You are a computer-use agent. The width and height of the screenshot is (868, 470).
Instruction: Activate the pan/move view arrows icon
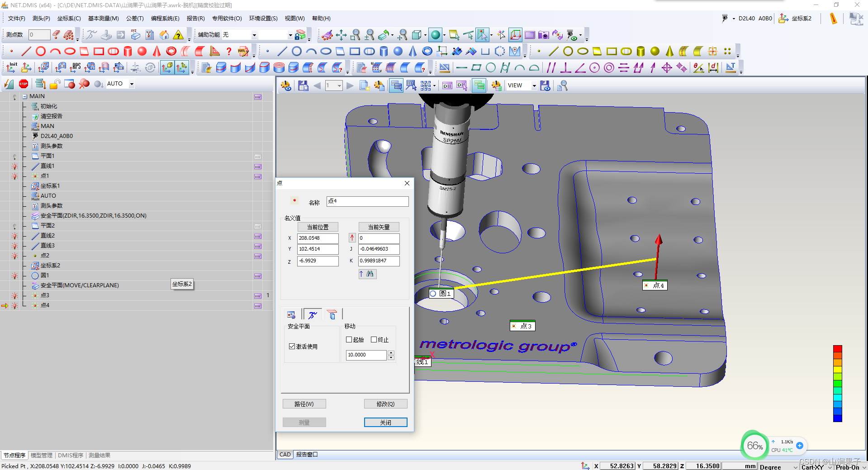[341, 35]
